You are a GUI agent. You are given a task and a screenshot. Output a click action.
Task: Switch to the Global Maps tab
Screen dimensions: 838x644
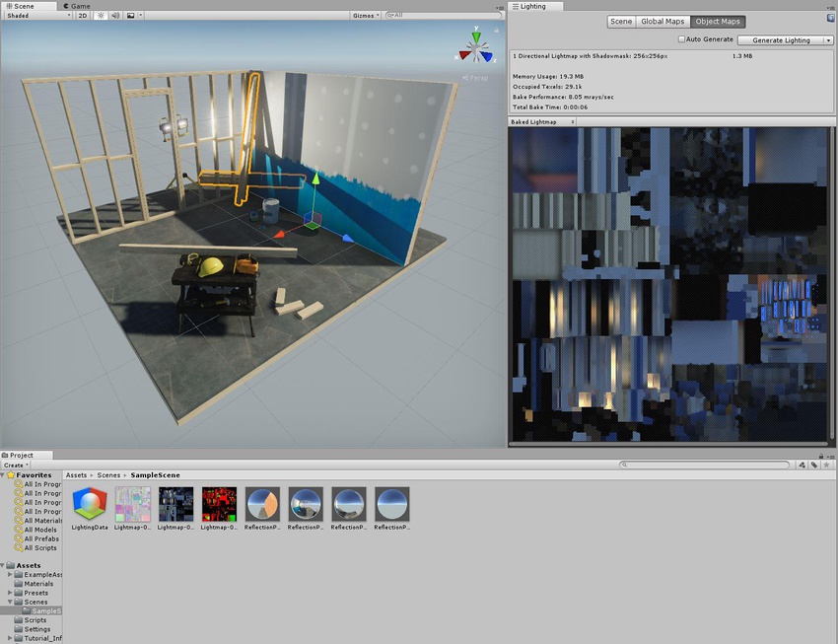663,21
